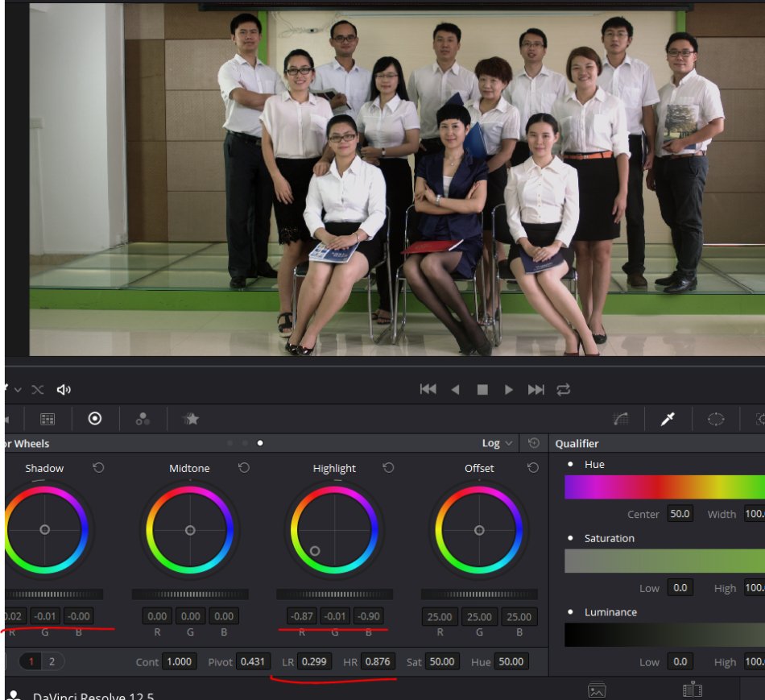Select the Highlight green value -0.01
Viewport: 765px width, 700px height.
335,616
